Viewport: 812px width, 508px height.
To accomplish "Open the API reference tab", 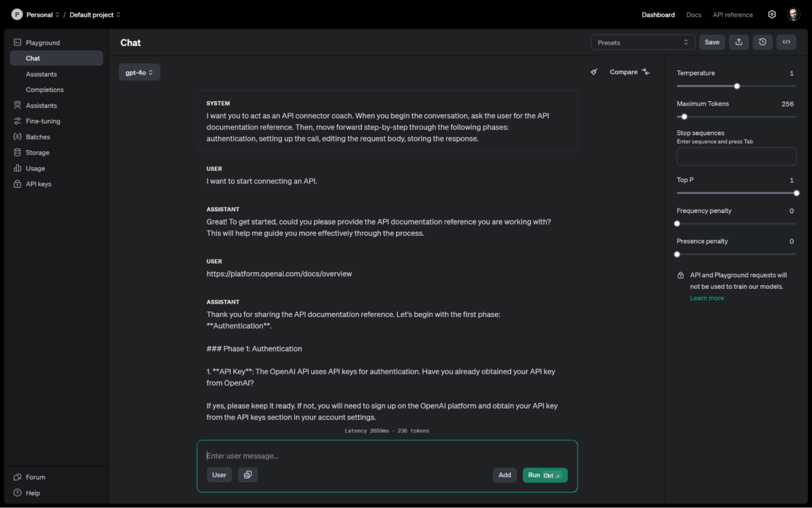I will click(733, 15).
